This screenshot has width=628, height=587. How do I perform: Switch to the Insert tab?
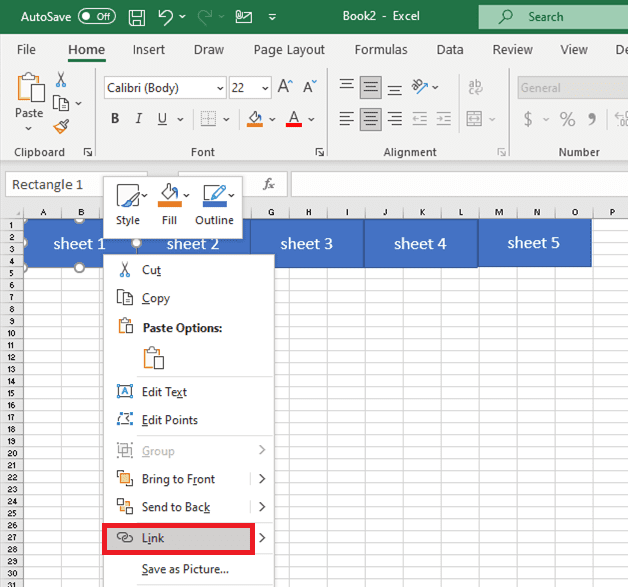149,50
